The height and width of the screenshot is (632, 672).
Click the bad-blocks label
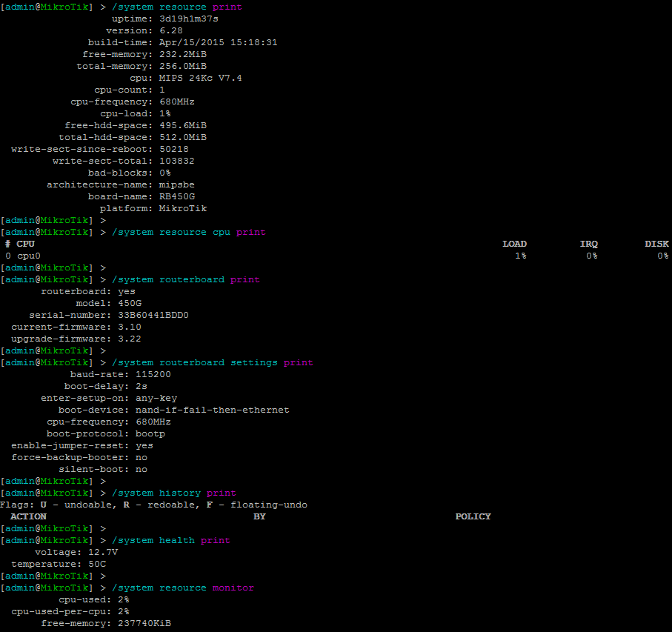pyautogui.click(x=121, y=173)
